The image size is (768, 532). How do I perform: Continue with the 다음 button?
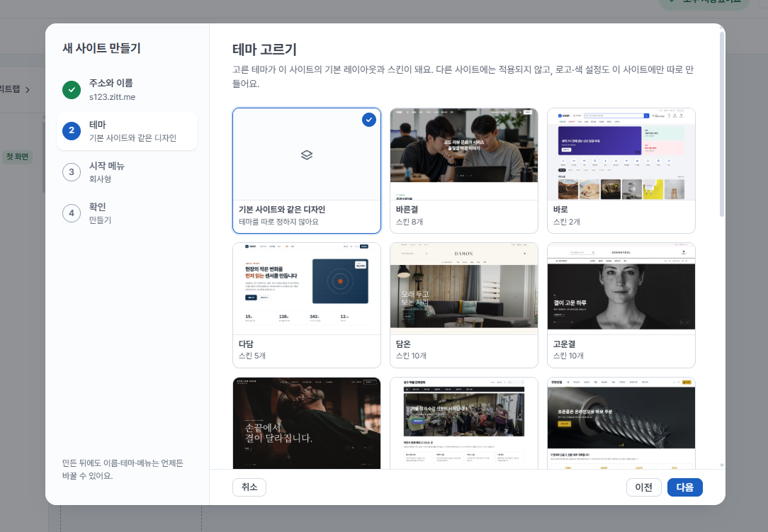coord(684,487)
